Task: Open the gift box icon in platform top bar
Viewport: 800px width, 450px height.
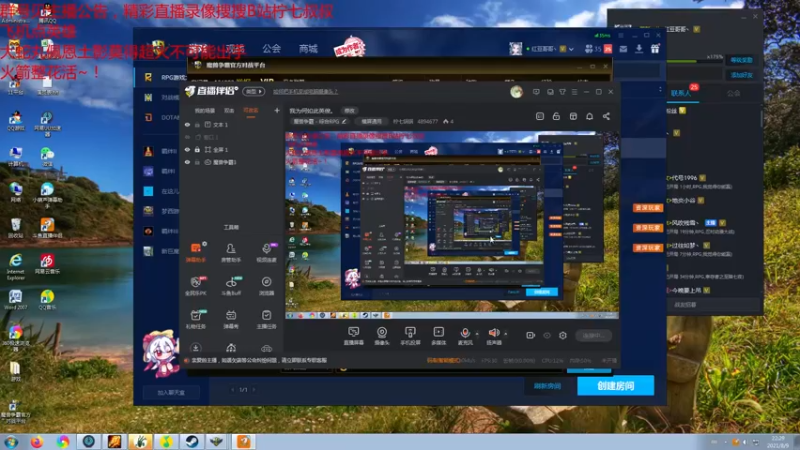Action: click(655, 49)
